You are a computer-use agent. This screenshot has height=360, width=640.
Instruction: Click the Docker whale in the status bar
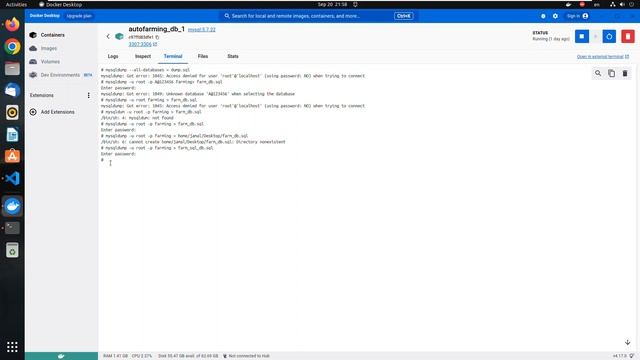[61, 356]
